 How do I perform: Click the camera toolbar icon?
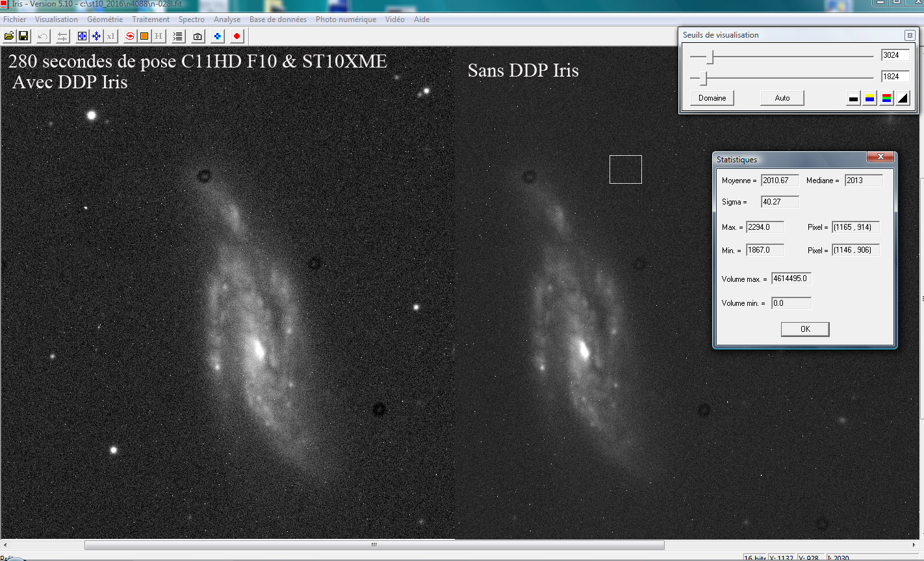pyautogui.click(x=198, y=36)
